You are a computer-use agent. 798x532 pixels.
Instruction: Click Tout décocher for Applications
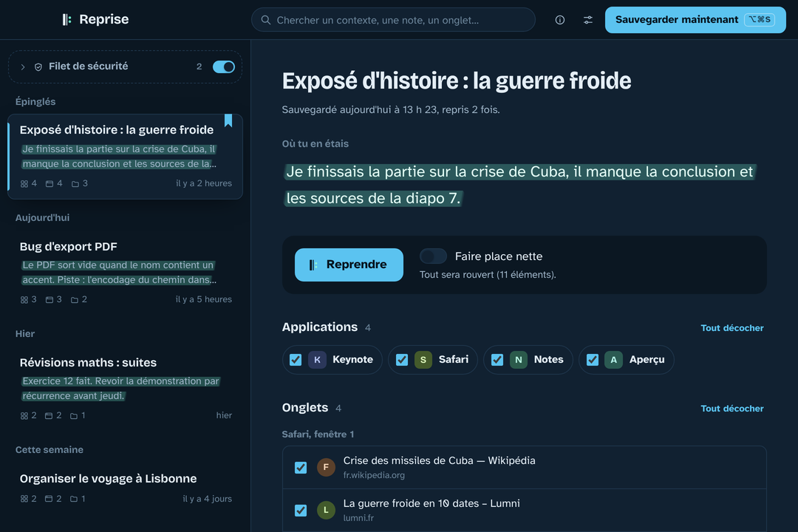(x=731, y=328)
